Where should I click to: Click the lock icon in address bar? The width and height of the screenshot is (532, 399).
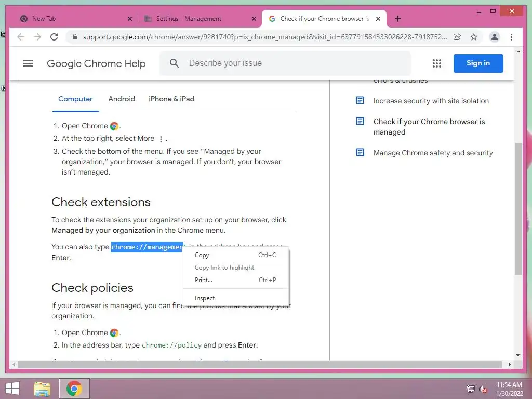coord(75,37)
